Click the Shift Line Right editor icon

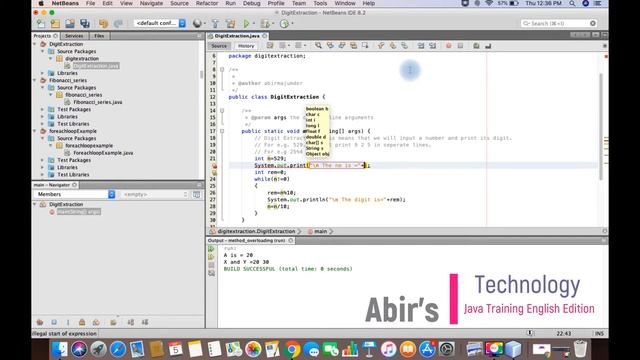click(433, 46)
